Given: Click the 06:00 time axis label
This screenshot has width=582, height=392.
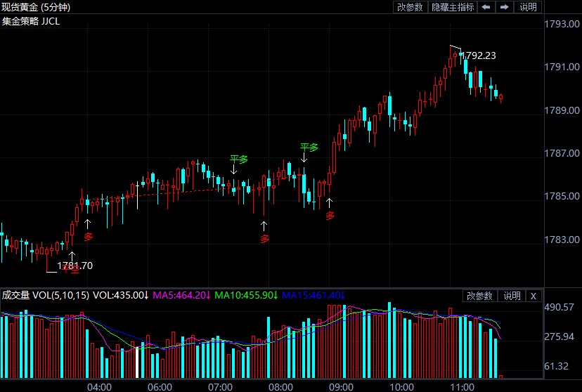Looking at the screenshot, I should (x=160, y=387).
